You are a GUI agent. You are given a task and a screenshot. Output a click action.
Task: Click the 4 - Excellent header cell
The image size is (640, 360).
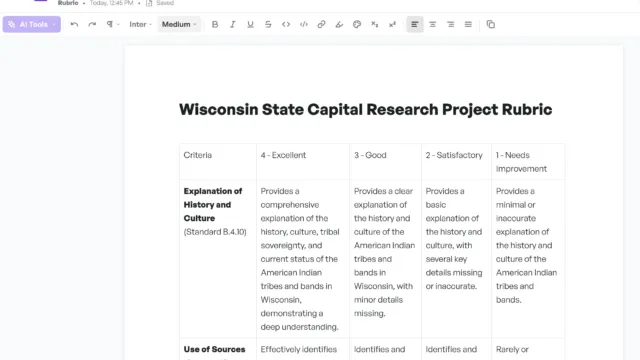tap(303, 162)
